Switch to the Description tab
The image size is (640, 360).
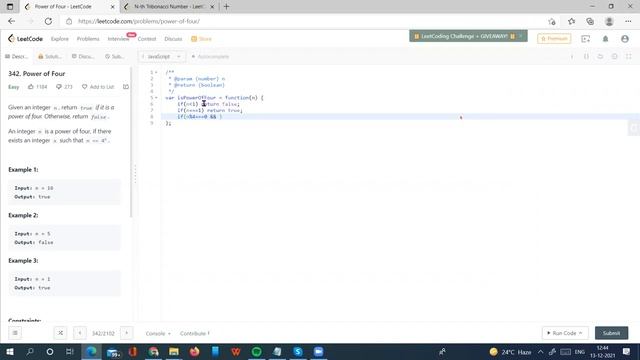(16, 56)
